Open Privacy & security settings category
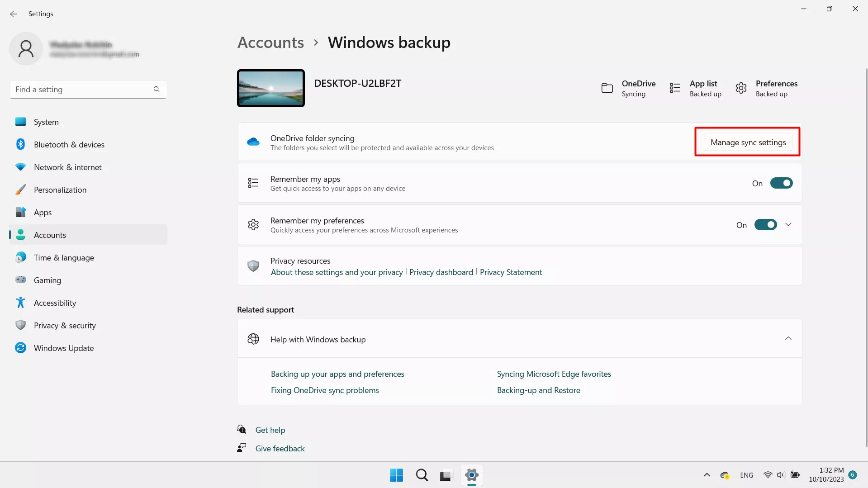Viewport: 868px width, 488px height. [x=65, y=326]
